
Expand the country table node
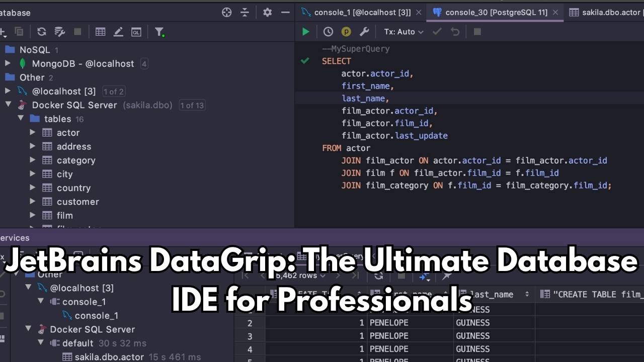point(33,188)
